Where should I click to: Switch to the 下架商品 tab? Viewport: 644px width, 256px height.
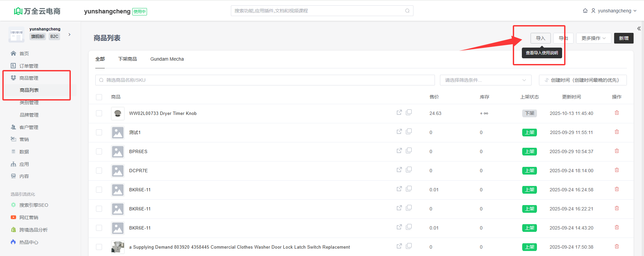[128, 59]
